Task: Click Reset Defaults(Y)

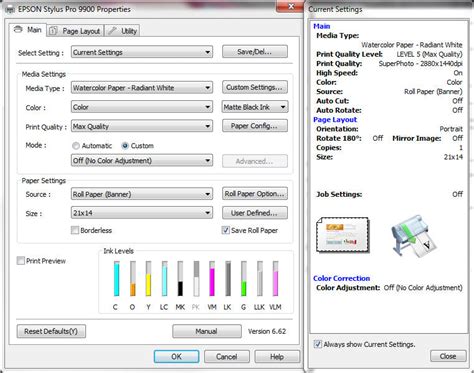Action: (51, 331)
